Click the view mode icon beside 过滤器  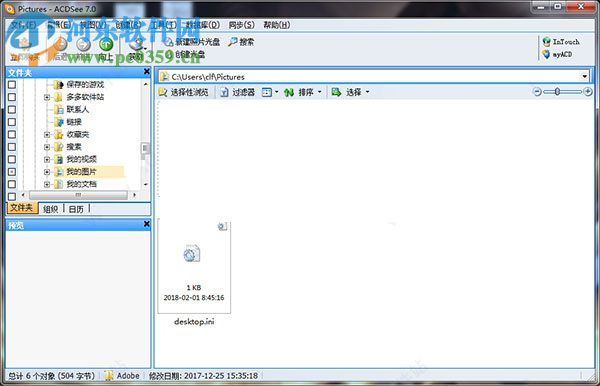click(x=267, y=92)
